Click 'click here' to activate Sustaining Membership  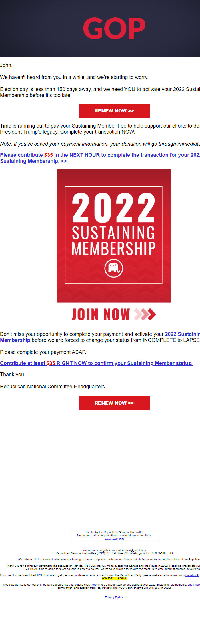point(193,585)
